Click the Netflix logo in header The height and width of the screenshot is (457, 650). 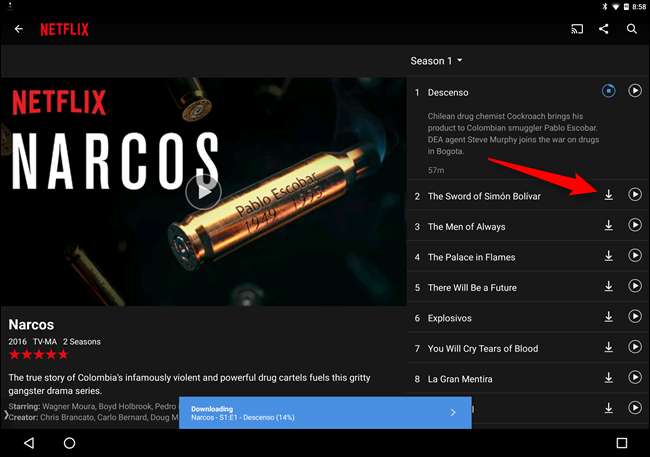point(64,29)
